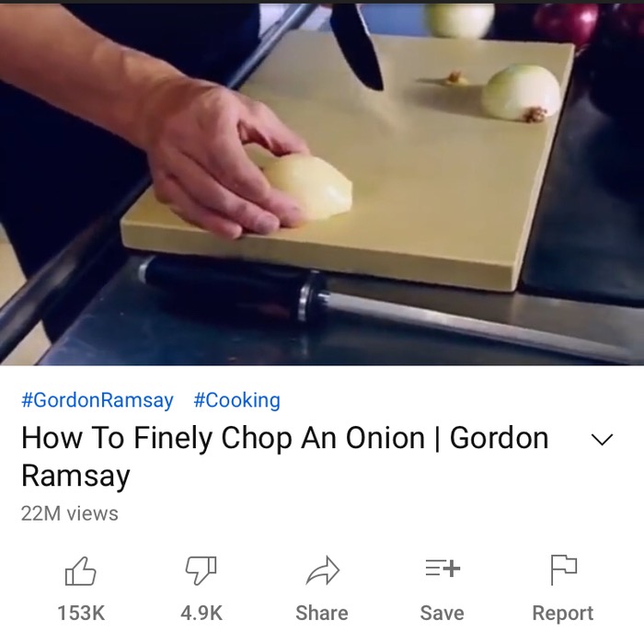Tap the Share arrow icon

pos(322,570)
